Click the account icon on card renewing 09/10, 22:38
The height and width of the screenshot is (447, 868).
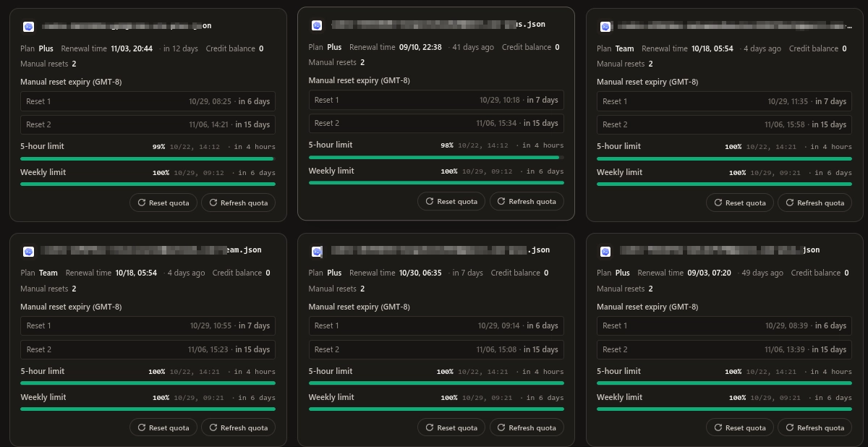click(x=317, y=25)
